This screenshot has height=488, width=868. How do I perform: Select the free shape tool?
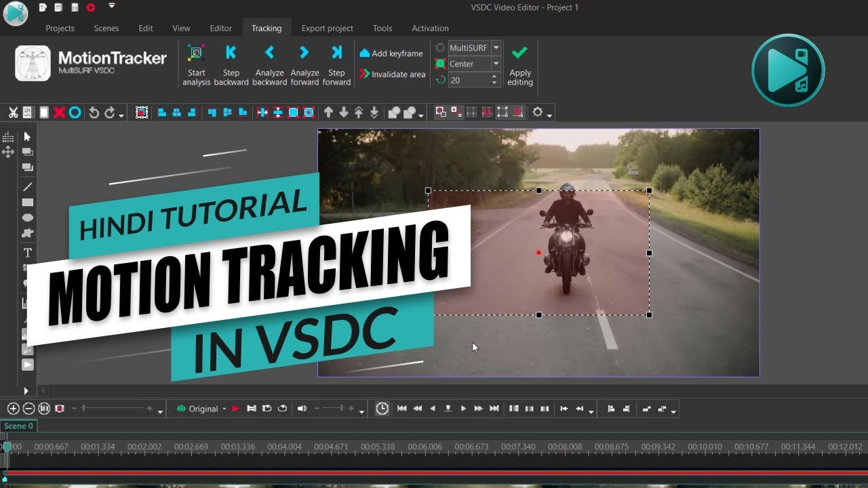pos(28,234)
